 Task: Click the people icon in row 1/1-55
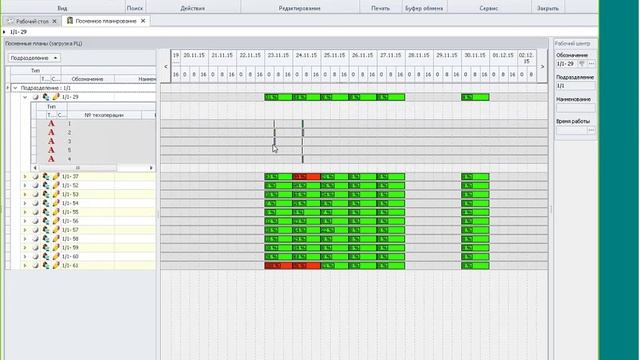click(x=46, y=212)
